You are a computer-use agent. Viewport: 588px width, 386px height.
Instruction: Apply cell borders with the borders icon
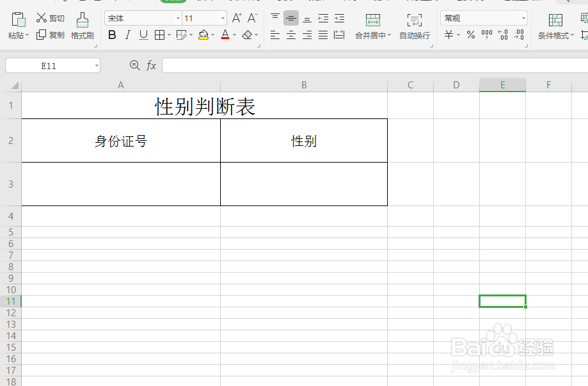click(x=159, y=35)
